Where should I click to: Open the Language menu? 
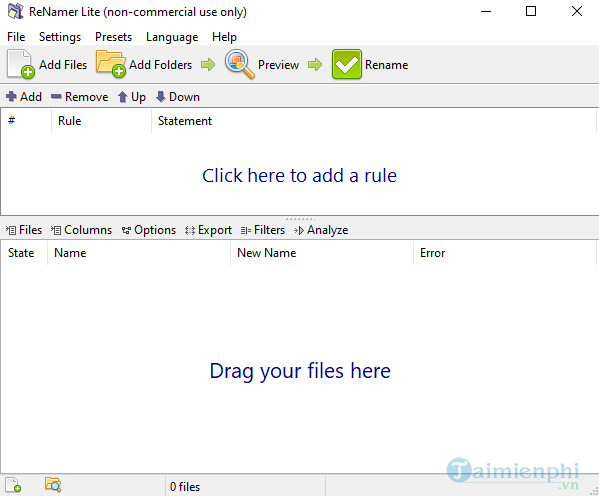pyautogui.click(x=172, y=37)
